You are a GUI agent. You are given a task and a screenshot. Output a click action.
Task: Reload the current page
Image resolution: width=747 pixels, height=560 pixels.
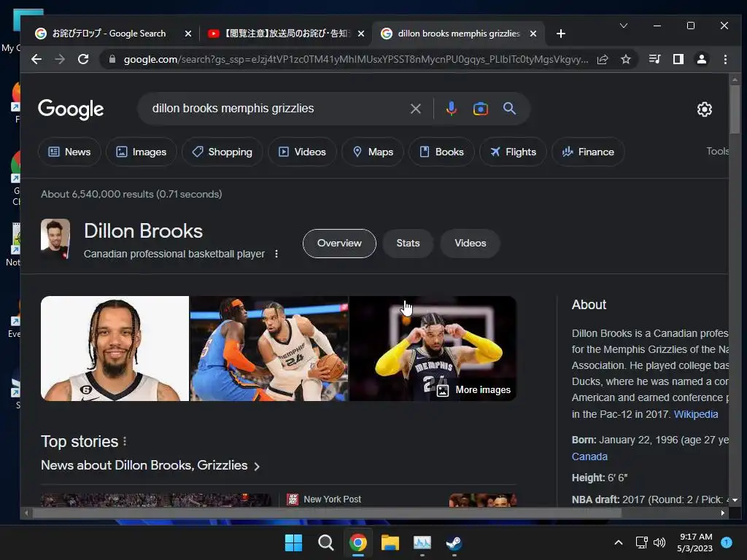pos(83,59)
